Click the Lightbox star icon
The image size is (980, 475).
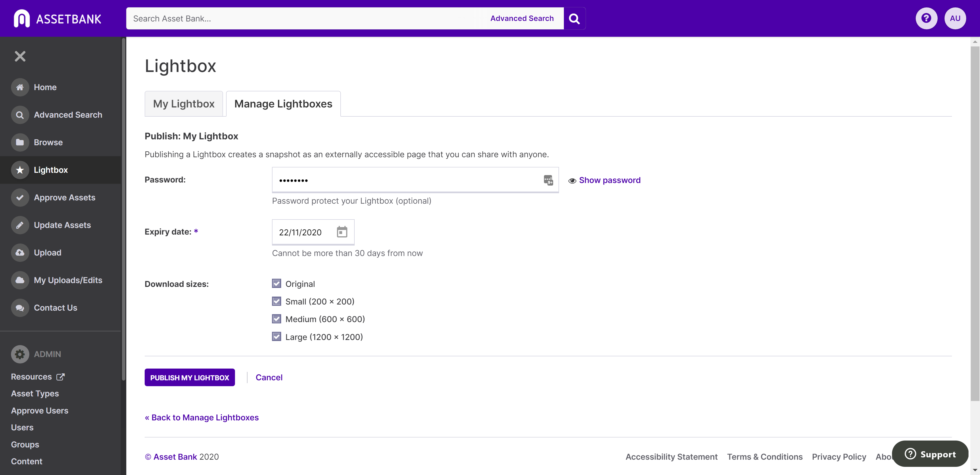pyautogui.click(x=20, y=170)
